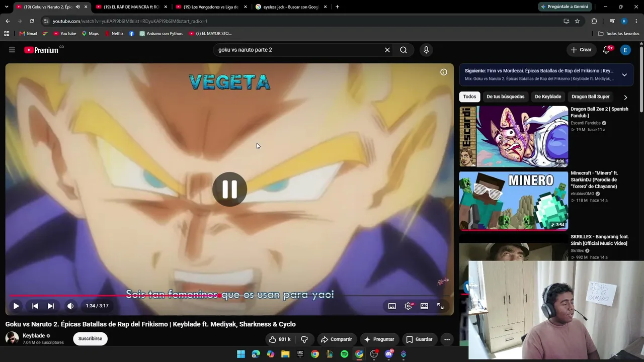The image size is (644, 362).
Task: Click the 1:34 / 3:17 time display
Action: pyautogui.click(x=97, y=306)
